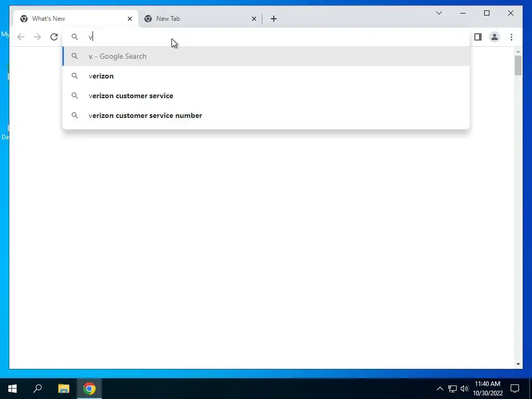Click the search icon in address bar
This screenshot has height=399, width=532.
pos(75,37)
